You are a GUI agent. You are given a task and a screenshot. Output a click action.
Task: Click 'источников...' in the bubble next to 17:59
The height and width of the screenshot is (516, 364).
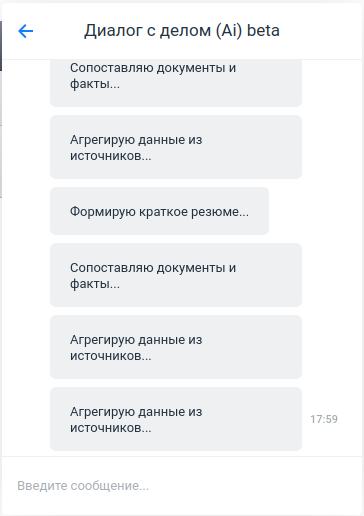click(111, 428)
